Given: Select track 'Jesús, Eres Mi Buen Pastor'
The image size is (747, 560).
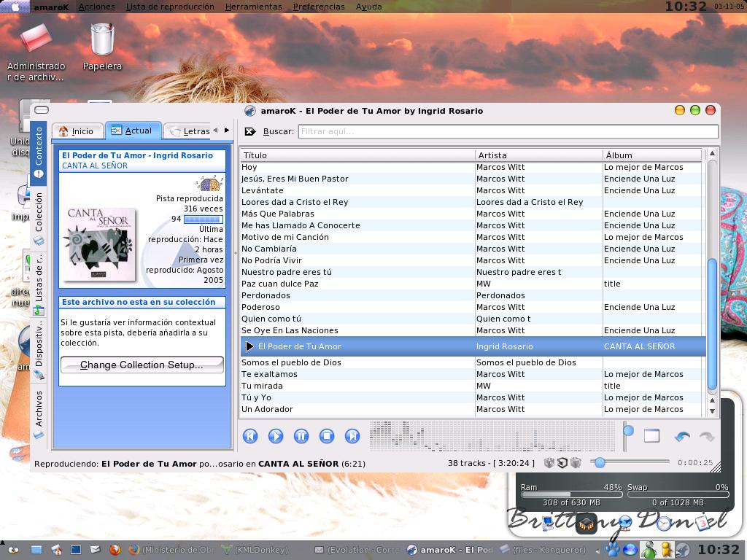Looking at the screenshot, I should pyautogui.click(x=472, y=179).
